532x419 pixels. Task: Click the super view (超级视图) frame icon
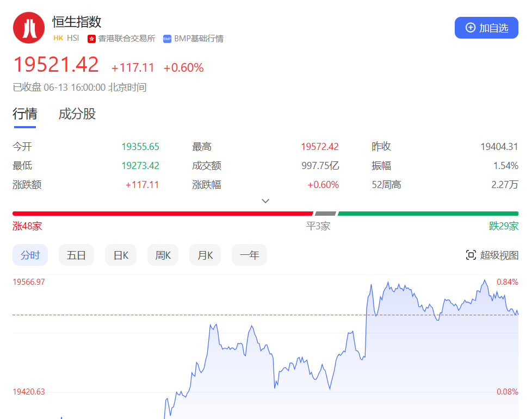coord(471,255)
